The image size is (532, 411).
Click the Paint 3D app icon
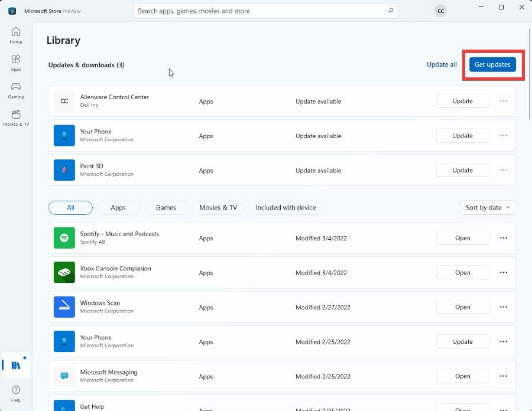[x=64, y=170]
